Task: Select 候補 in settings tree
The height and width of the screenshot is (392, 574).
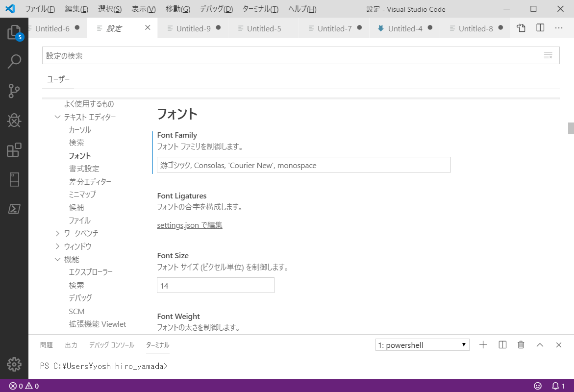Action: (76, 208)
